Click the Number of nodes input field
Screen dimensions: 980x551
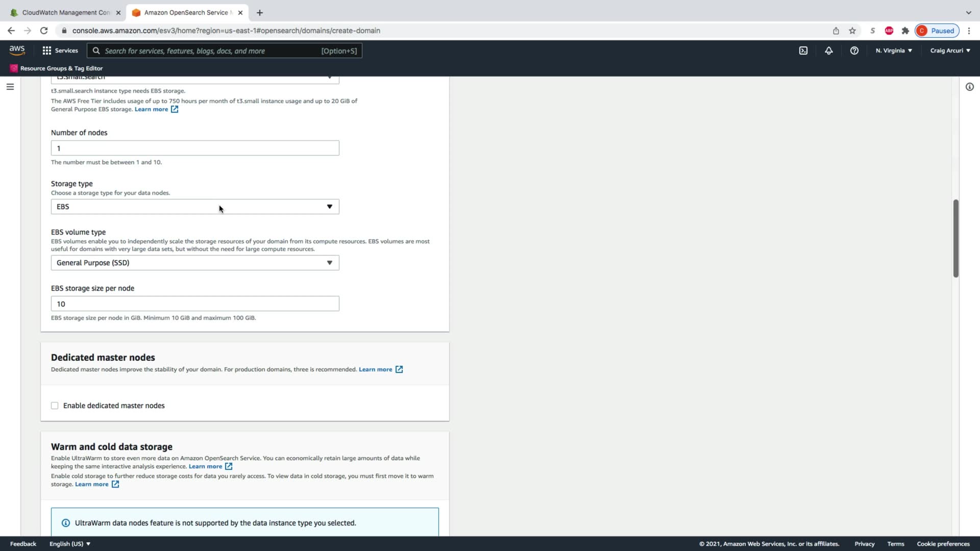click(194, 148)
